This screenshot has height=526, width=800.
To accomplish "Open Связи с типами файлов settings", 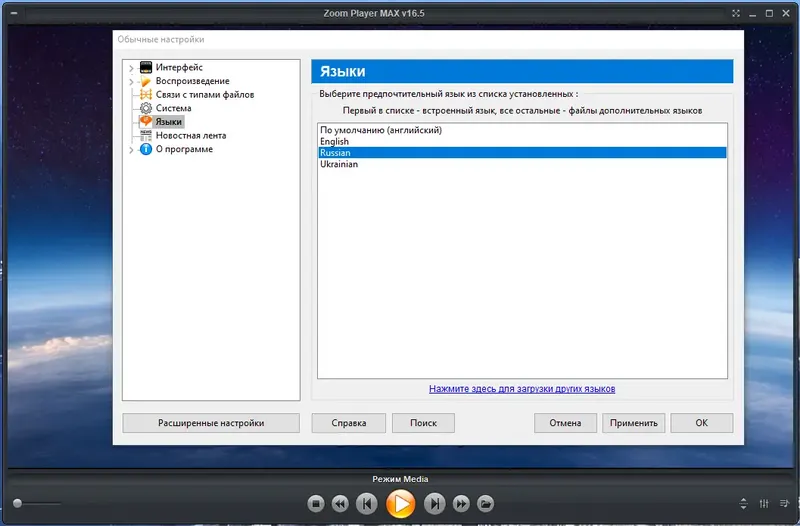I will coord(205,94).
